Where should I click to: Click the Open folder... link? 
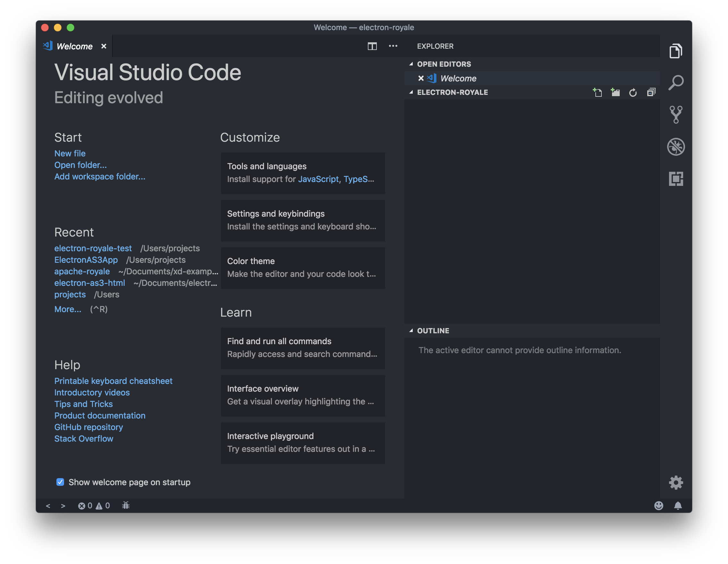pyautogui.click(x=81, y=165)
